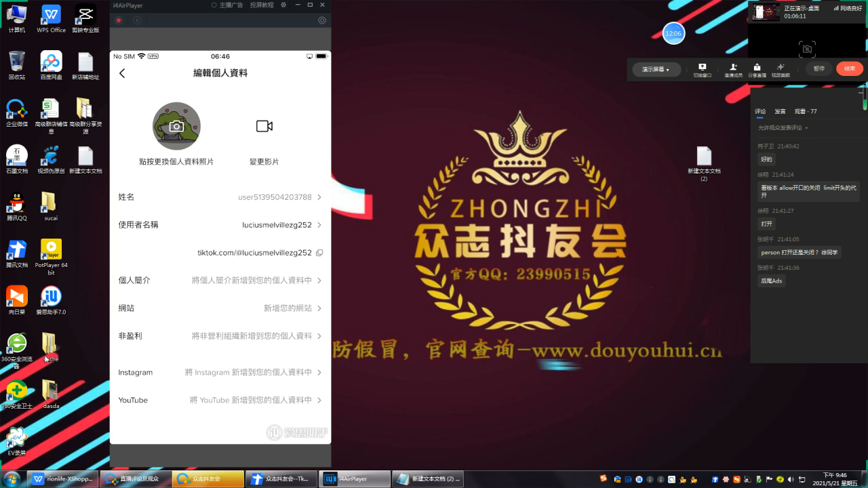This screenshot has width=868, height=488.
Task: Open the Instagram row chevron
Action: click(319, 373)
